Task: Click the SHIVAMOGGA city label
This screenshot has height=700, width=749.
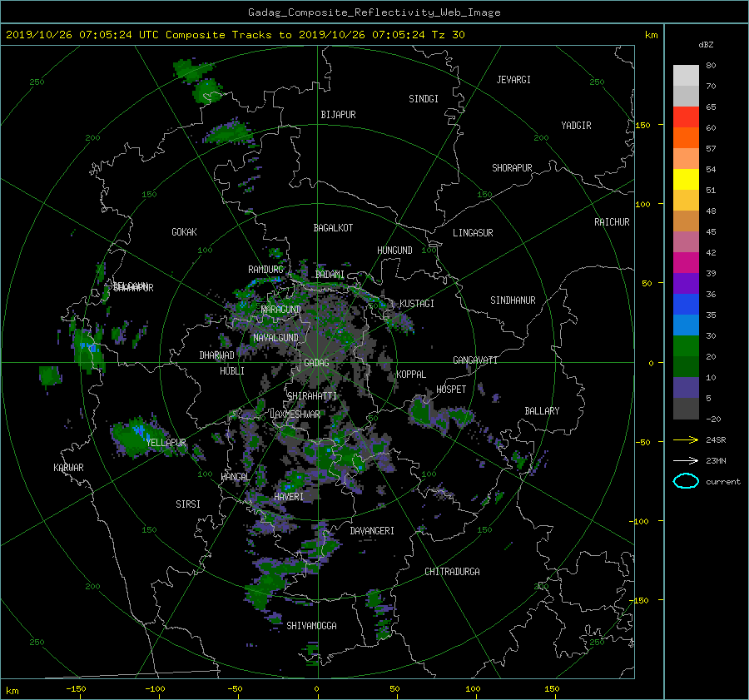Action: pyautogui.click(x=311, y=626)
